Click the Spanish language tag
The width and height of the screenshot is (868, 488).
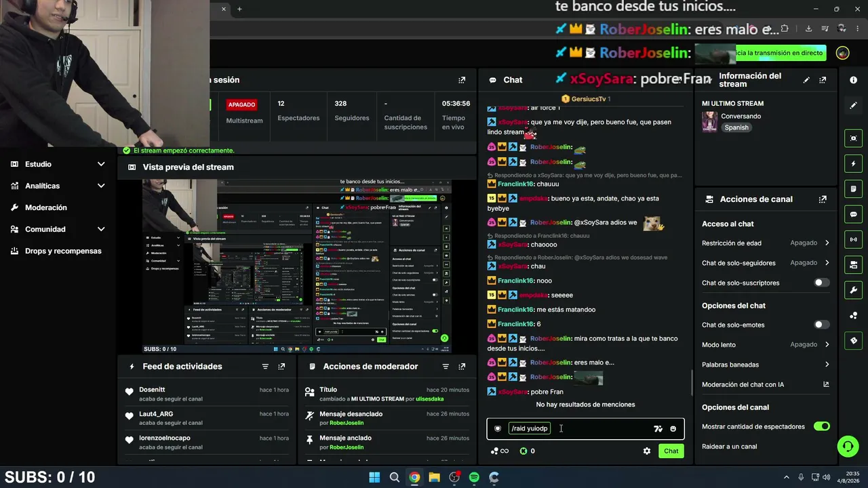pos(736,127)
